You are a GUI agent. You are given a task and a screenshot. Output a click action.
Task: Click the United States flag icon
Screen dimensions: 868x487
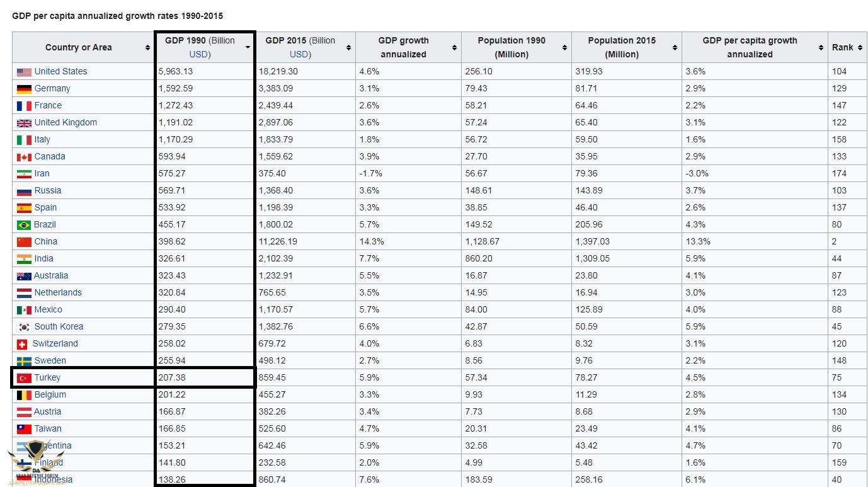click(x=24, y=72)
